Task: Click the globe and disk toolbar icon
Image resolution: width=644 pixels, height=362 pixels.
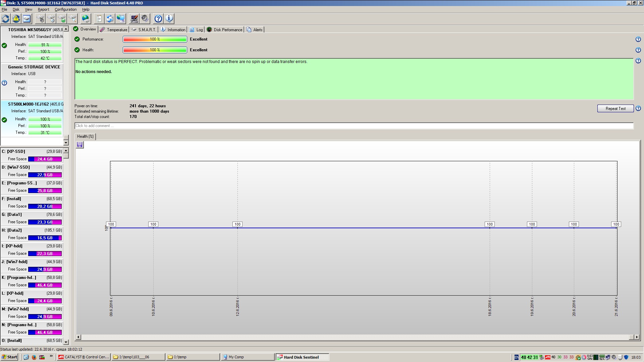Action: click(x=86, y=19)
